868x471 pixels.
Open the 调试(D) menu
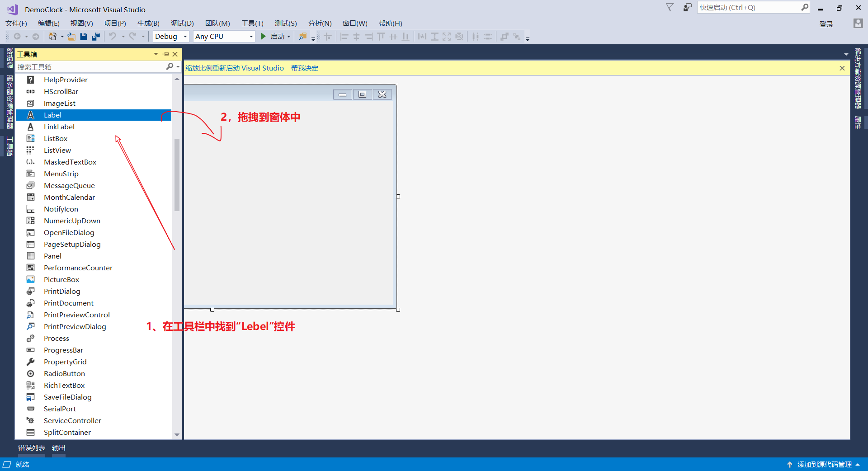[182, 24]
